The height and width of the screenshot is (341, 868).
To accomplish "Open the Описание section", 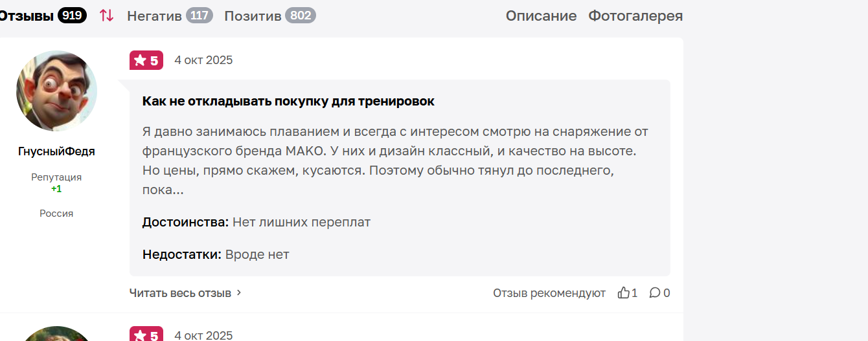I will tap(541, 16).
